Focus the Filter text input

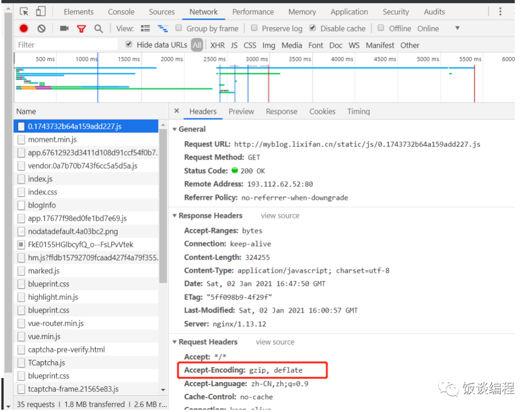(x=67, y=45)
